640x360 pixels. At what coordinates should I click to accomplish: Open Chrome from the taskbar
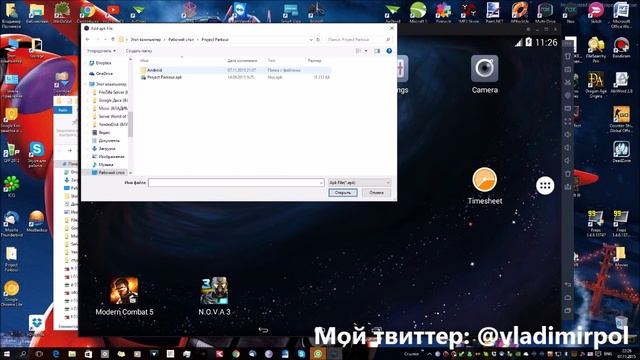pos(236,354)
